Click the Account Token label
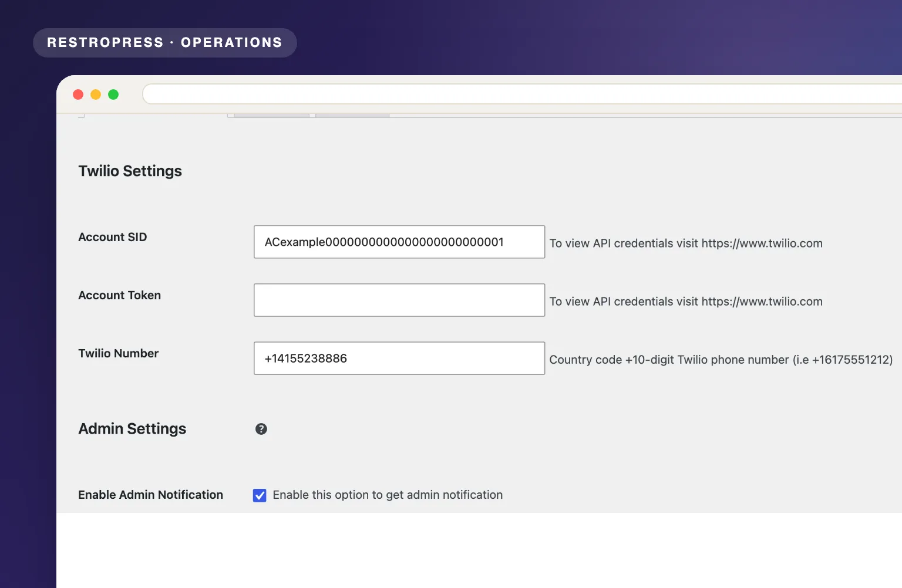 click(120, 295)
